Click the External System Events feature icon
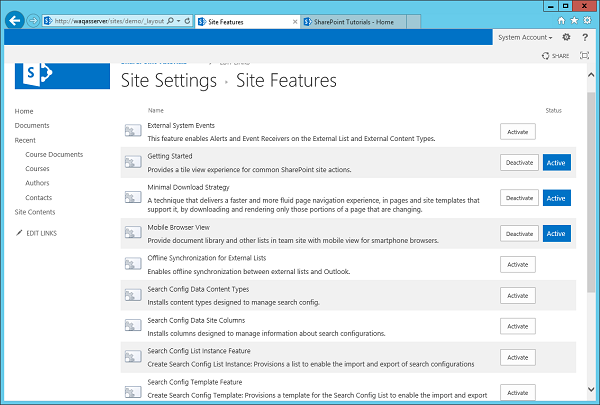The image size is (600, 405). (x=133, y=131)
